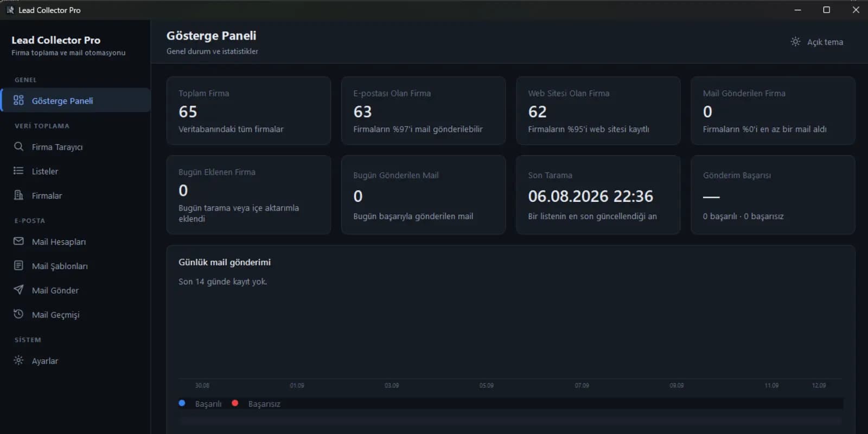Screen dimensions: 868x434
Task: Open Ayarlar settings page
Action: (76, 361)
